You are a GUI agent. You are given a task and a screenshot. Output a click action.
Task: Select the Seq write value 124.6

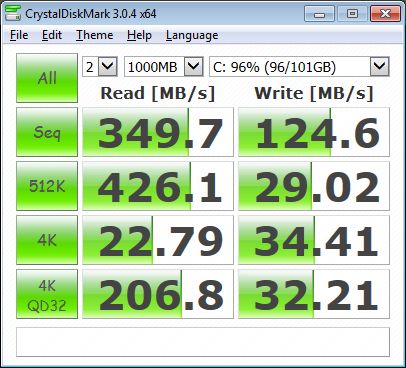[314, 132]
